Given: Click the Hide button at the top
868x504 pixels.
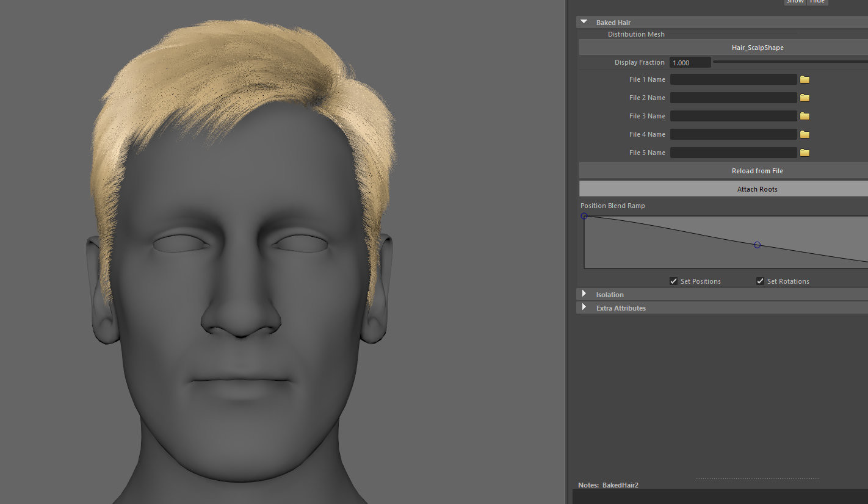Looking at the screenshot, I should pos(817,2).
